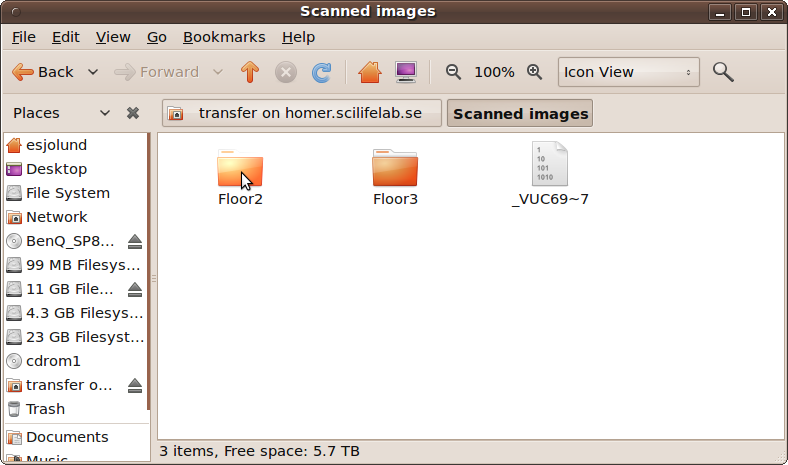Open the View menu

(113, 37)
